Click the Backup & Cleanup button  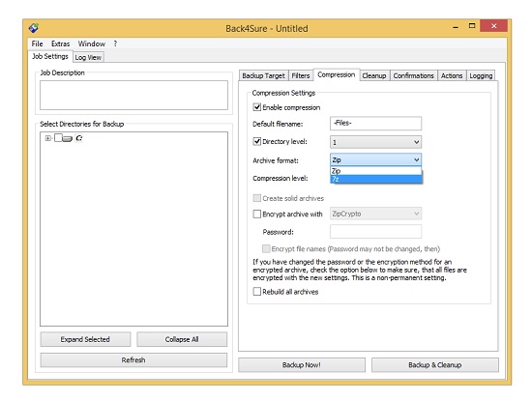(x=435, y=365)
